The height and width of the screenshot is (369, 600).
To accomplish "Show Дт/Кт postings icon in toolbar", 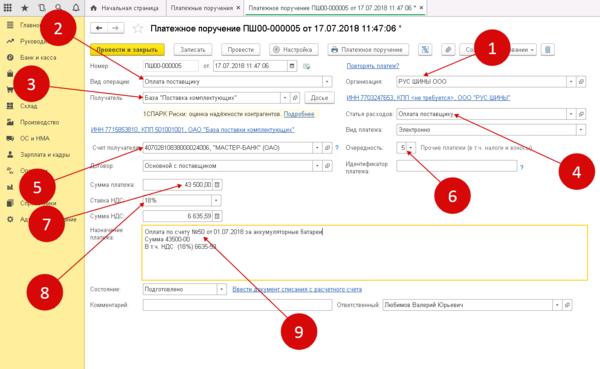I will (x=425, y=50).
